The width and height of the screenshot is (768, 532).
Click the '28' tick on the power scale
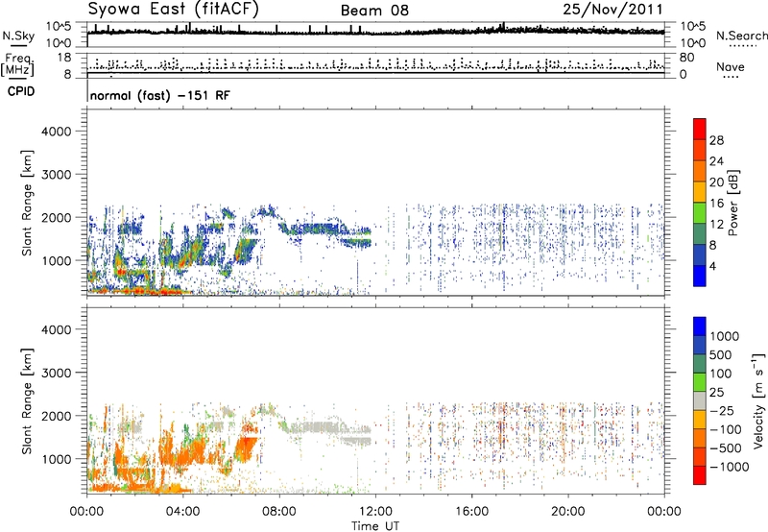[716, 140]
